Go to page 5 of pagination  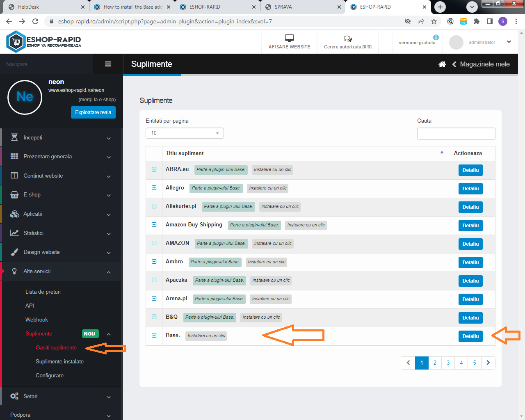pyautogui.click(x=475, y=363)
